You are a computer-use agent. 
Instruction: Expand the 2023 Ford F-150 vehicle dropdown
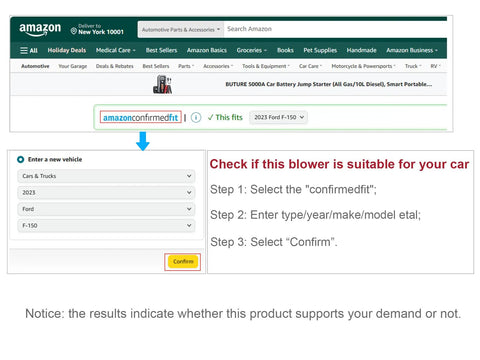279,117
